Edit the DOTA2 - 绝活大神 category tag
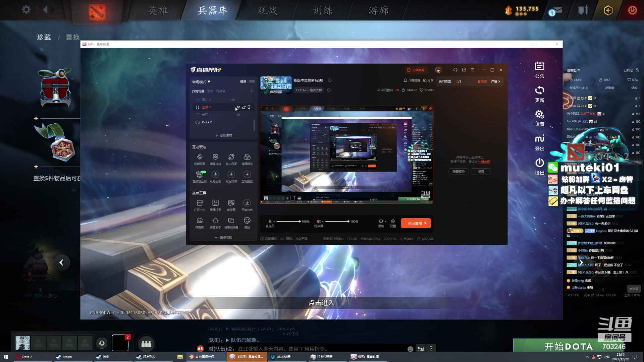The width and height of the screenshot is (644, 362). pyautogui.click(x=329, y=90)
